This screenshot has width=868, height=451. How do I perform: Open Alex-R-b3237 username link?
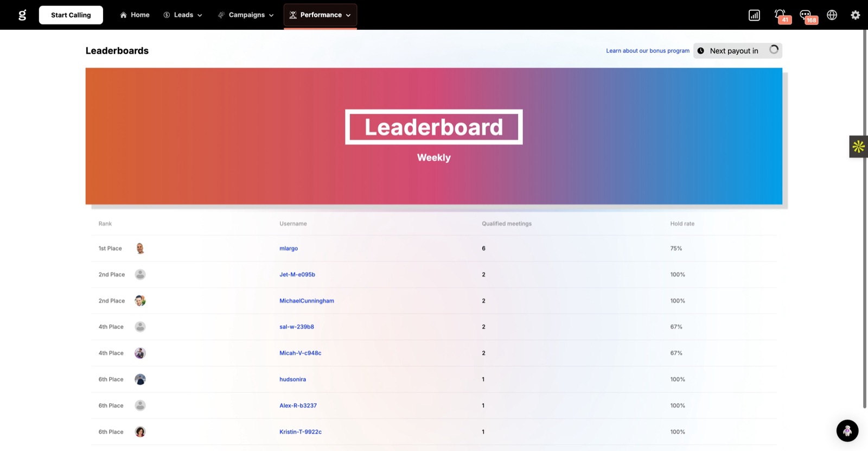point(298,405)
